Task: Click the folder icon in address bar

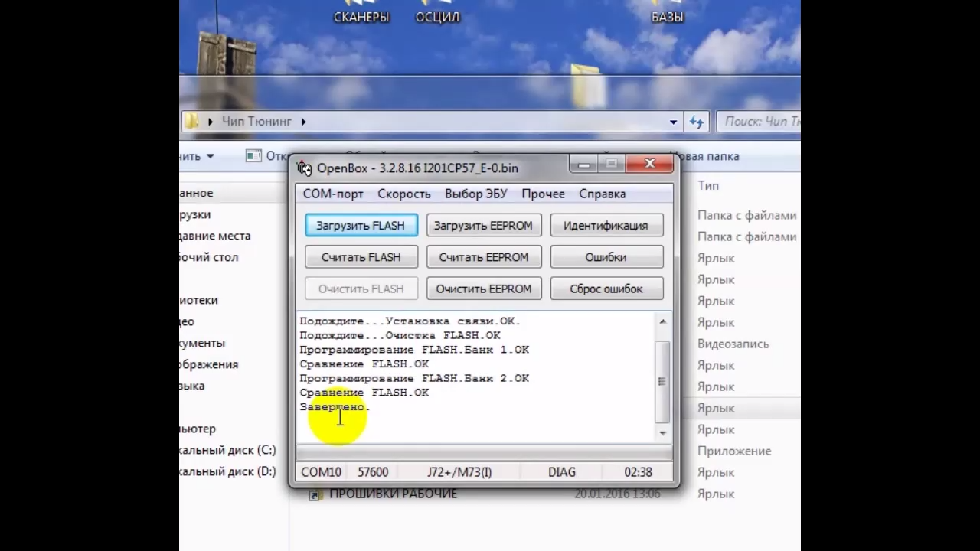Action: click(x=192, y=121)
